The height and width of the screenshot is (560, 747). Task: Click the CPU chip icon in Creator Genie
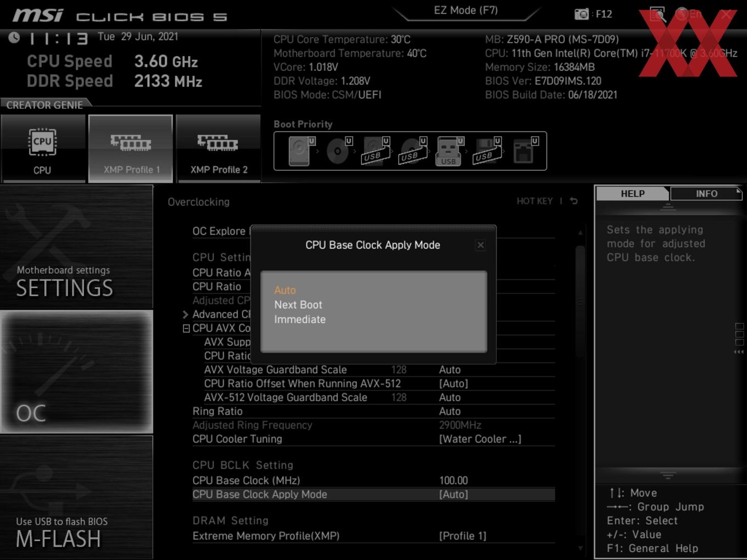tap(42, 142)
